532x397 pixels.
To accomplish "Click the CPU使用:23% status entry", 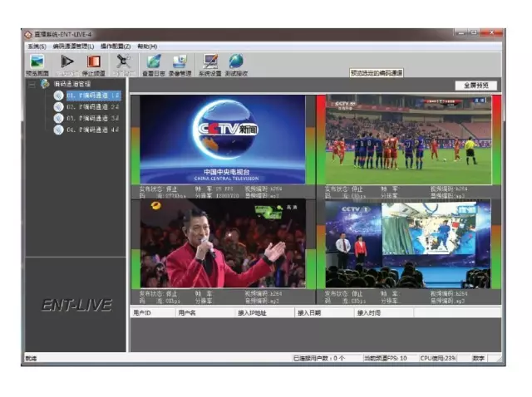I will pyautogui.click(x=438, y=358).
